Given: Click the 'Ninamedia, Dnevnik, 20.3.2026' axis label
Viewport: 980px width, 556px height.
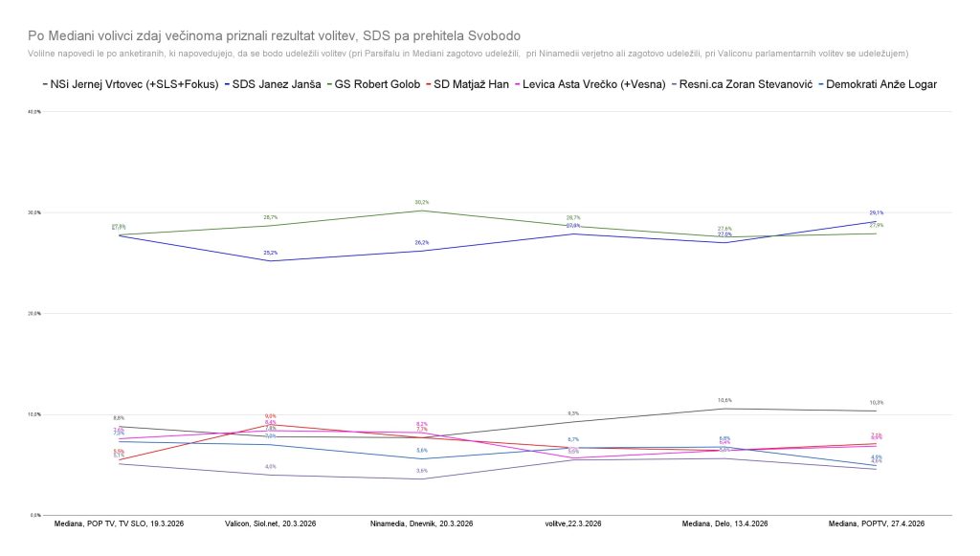Looking at the screenshot, I should (421, 524).
